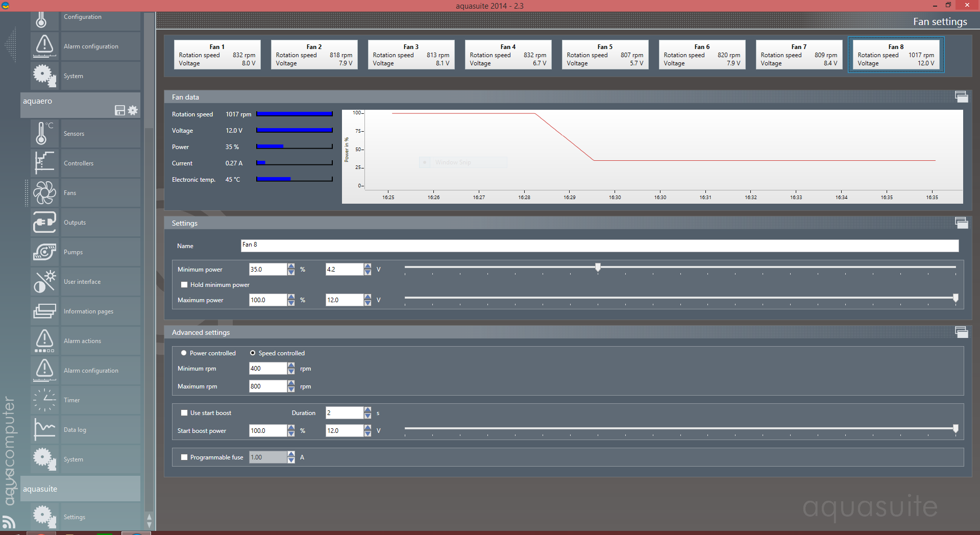Select the Fan 5 tile
The image size is (980, 535).
(605, 55)
